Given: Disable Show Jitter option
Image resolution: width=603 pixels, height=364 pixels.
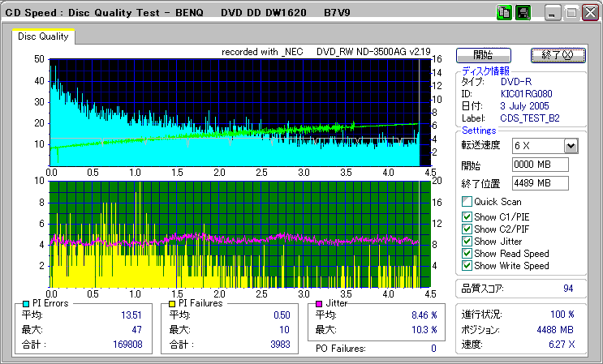Looking at the screenshot, I should 467,241.
